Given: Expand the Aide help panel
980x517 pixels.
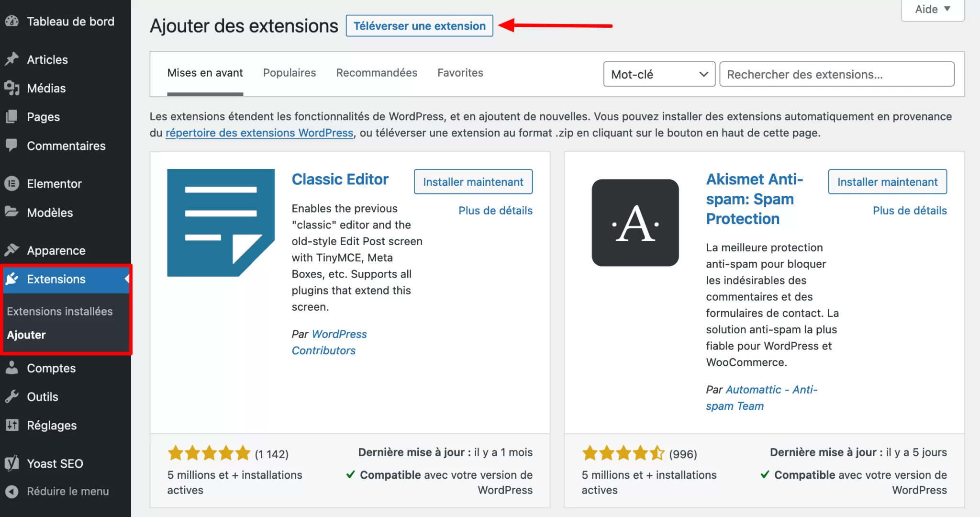Looking at the screenshot, I should [x=932, y=9].
